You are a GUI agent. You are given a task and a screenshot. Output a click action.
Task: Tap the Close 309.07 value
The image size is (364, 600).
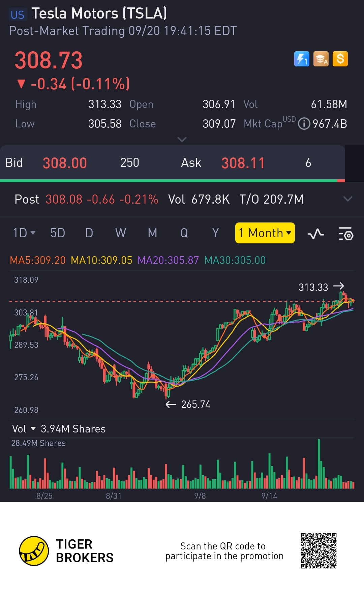[x=219, y=124]
